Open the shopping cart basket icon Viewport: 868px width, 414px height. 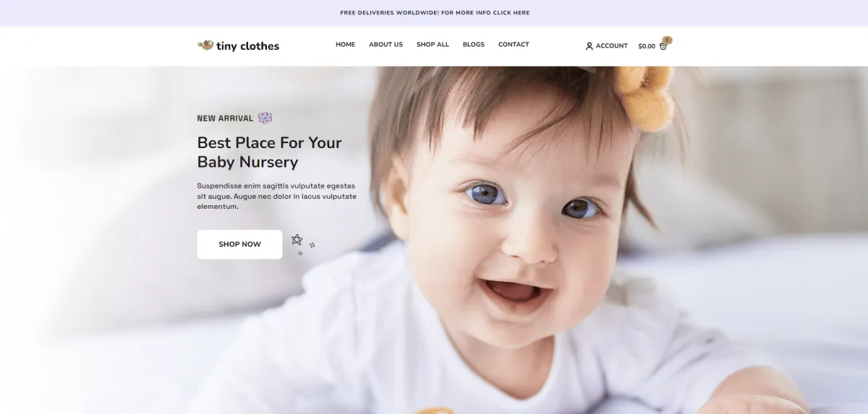tap(663, 46)
